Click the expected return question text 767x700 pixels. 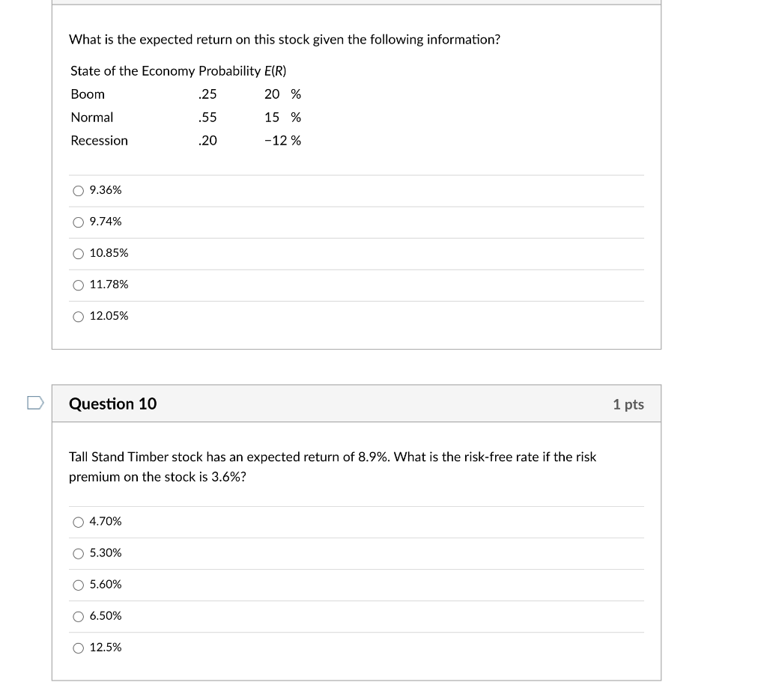[x=284, y=39]
